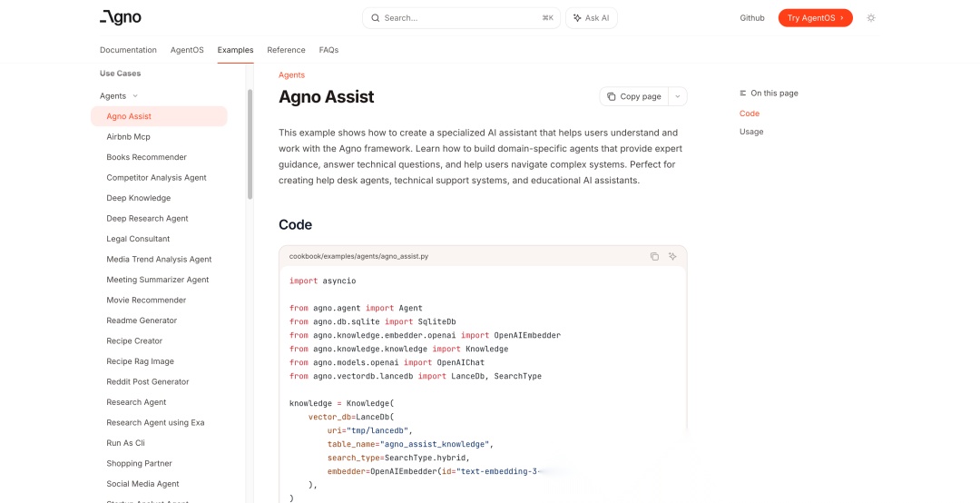
Task: Open Legal Consultant example
Action: [x=138, y=239]
